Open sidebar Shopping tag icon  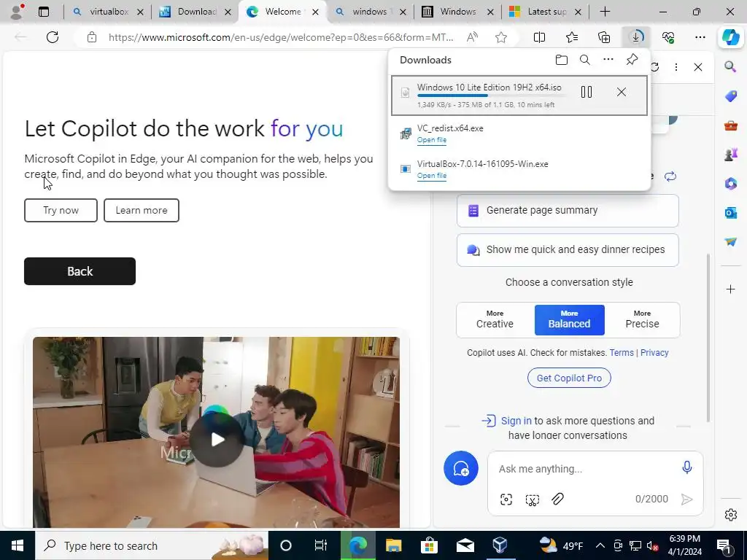click(730, 96)
